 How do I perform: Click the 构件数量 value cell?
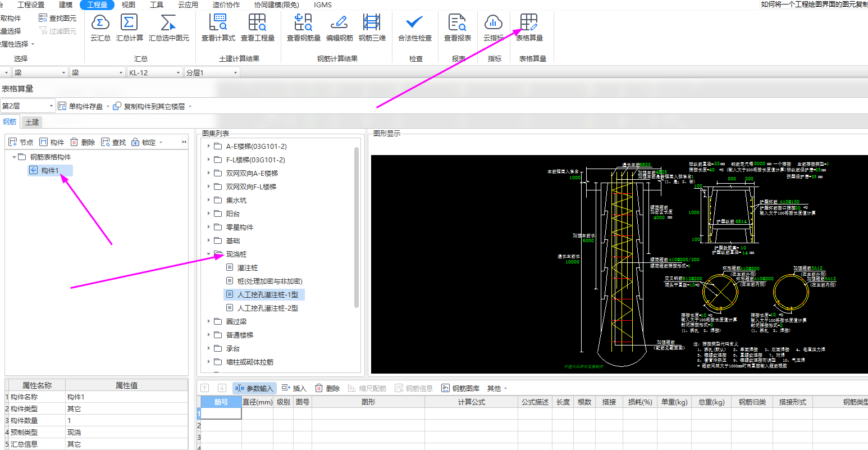pyautogui.click(x=126, y=421)
